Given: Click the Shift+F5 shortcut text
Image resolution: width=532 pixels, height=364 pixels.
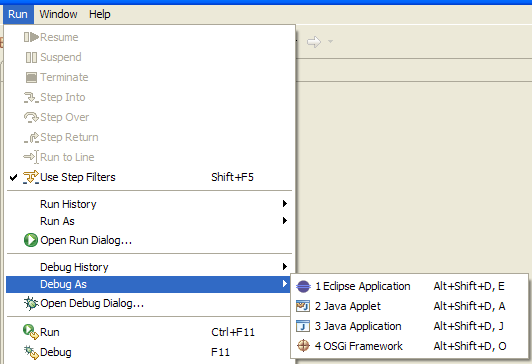Looking at the screenshot, I should (x=232, y=177).
